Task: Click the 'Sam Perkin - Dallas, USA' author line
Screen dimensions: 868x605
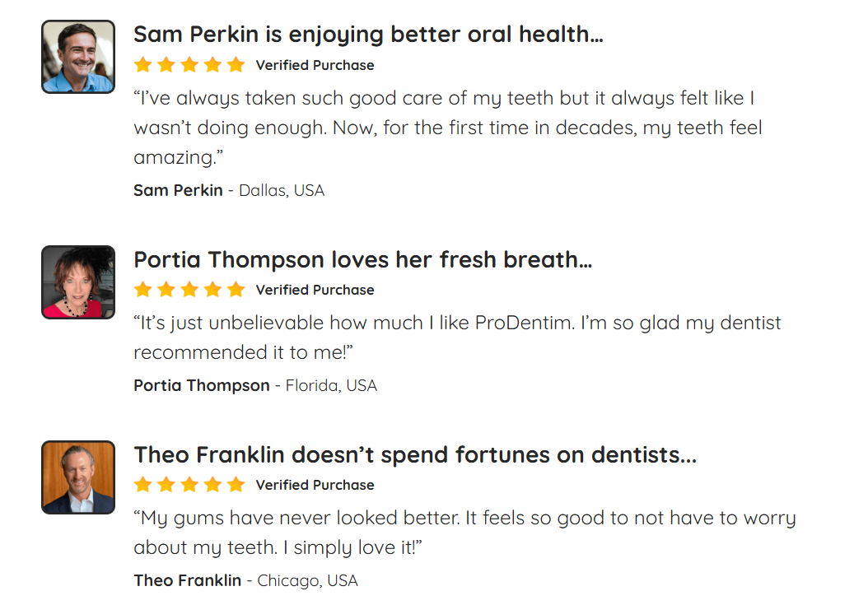Action: point(229,190)
